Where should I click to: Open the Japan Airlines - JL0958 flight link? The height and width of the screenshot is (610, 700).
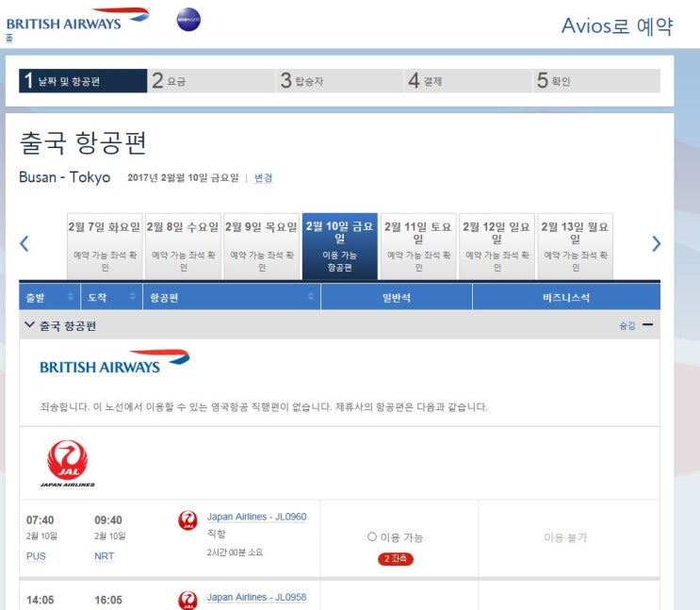click(x=256, y=597)
